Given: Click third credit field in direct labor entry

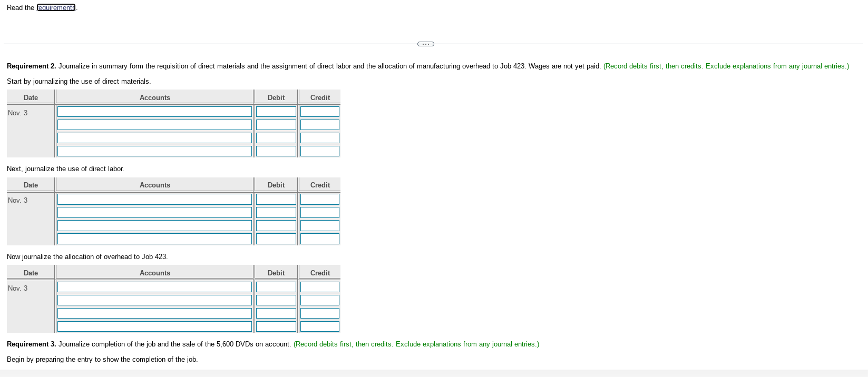Looking at the screenshot, I should 320,225.
